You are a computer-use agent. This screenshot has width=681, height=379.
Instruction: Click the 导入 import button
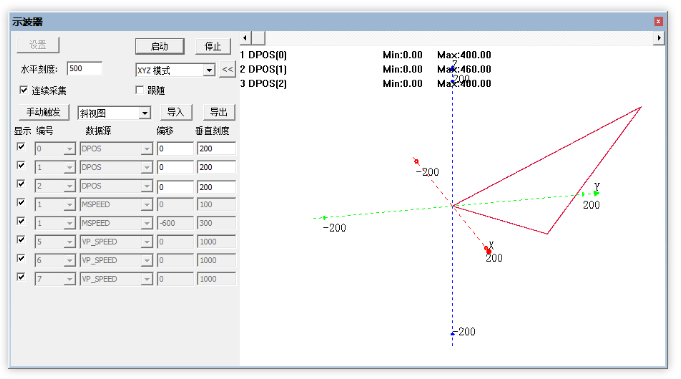coord(175,112)
